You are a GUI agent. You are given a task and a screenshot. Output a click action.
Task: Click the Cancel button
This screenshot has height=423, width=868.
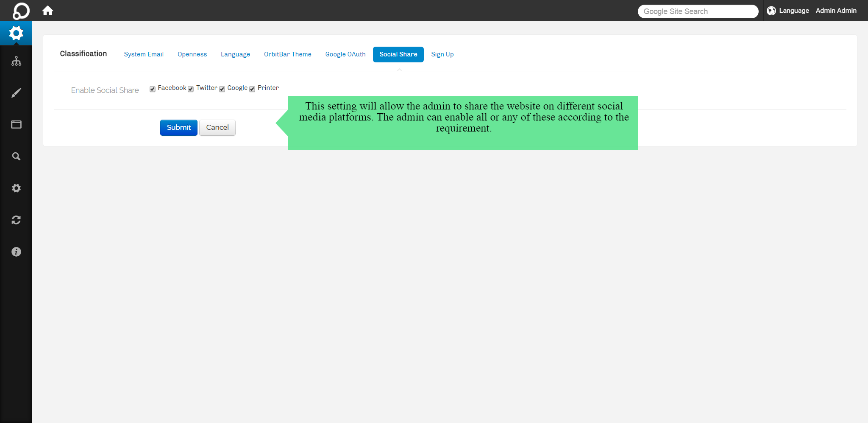pyautogui.click(x=217, y=128)
